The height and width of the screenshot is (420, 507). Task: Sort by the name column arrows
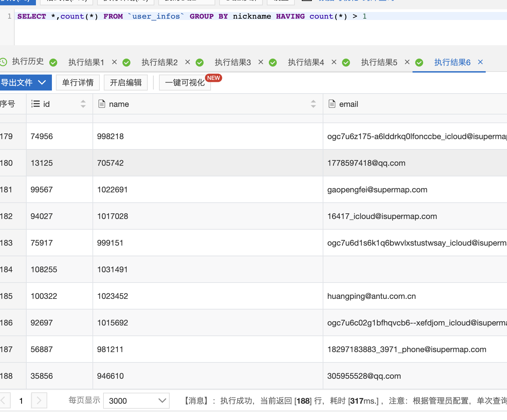313,104
